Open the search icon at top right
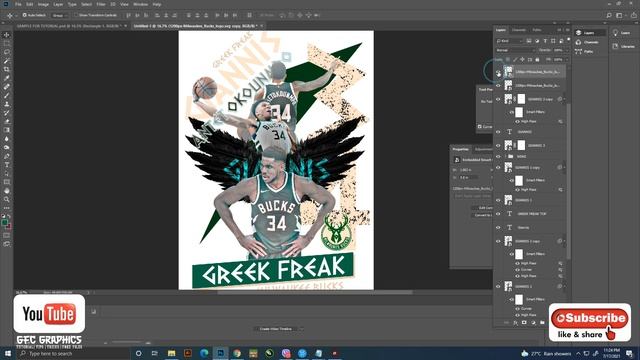The width and height of the screenshot is (640, 360). (x=609, y=16)
